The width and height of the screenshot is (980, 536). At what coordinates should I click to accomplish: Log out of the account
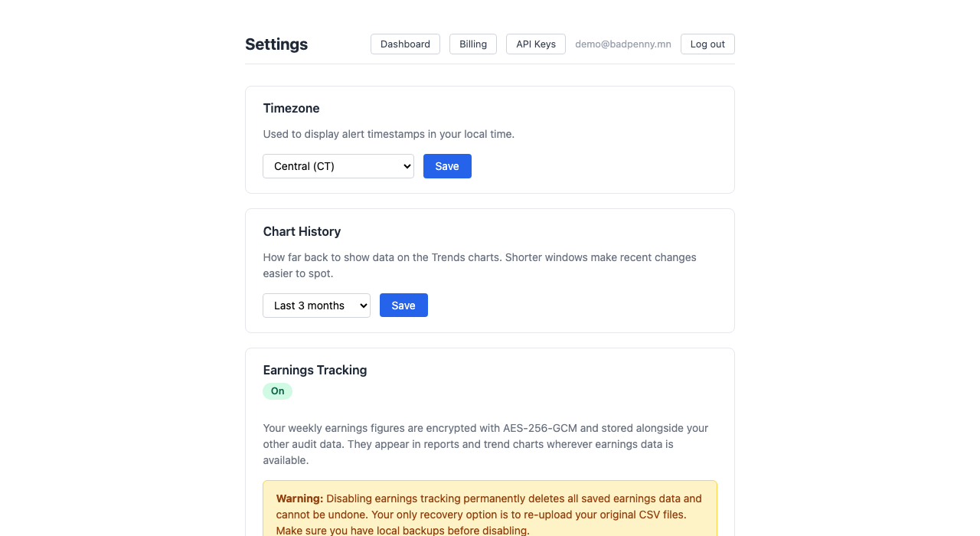(707, 44)
